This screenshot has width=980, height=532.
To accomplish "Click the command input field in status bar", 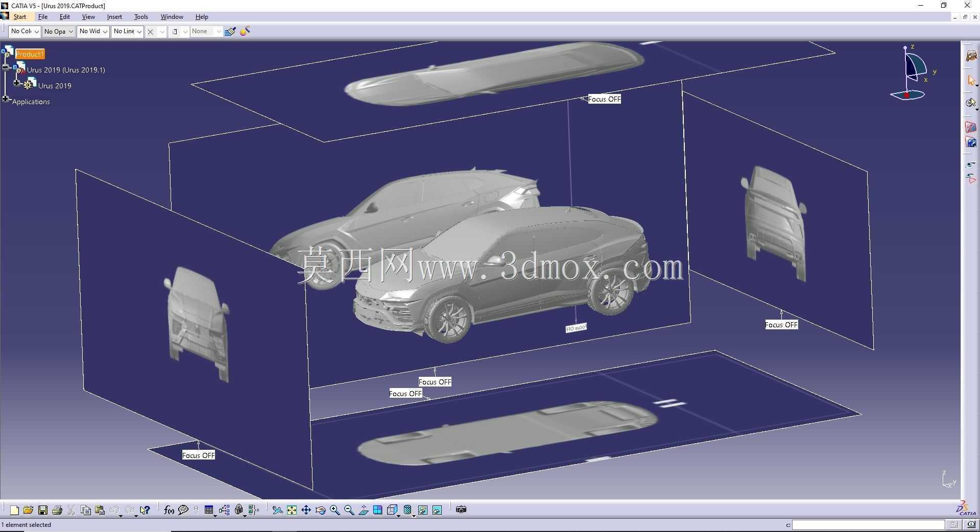I will [868, 525].
